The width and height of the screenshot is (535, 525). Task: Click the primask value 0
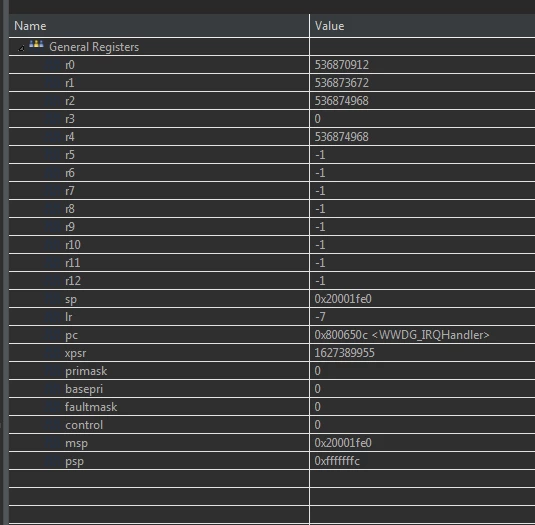pyautogui.click(x=318, y=371)
